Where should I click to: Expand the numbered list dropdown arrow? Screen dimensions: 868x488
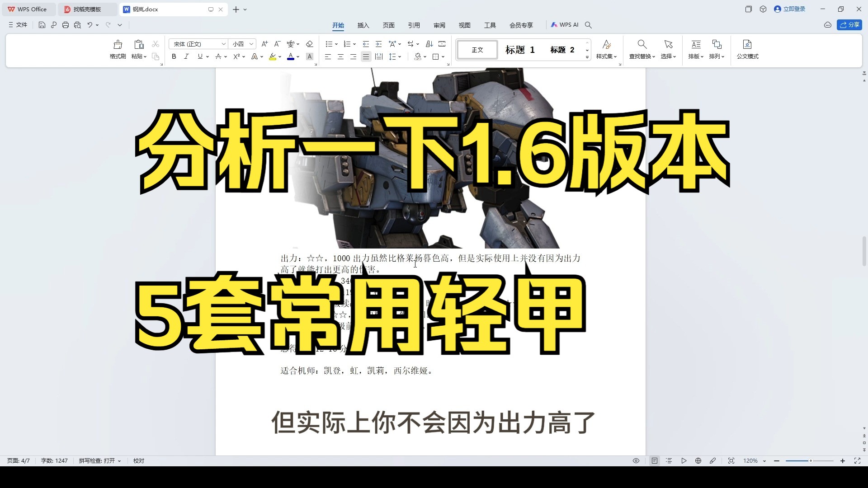(x=354, y=44)
